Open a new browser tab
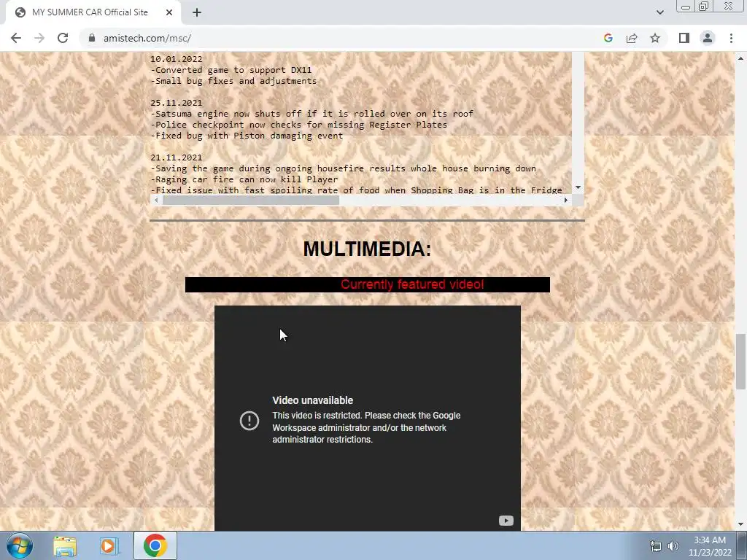 (197, 12)
